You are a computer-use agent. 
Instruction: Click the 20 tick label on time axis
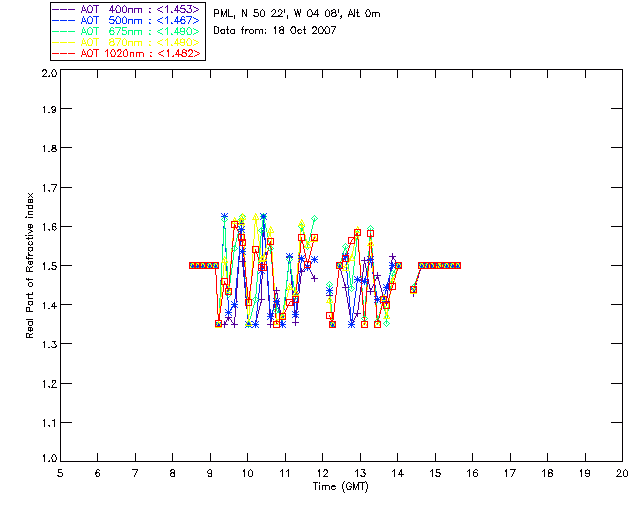(621, 473)
